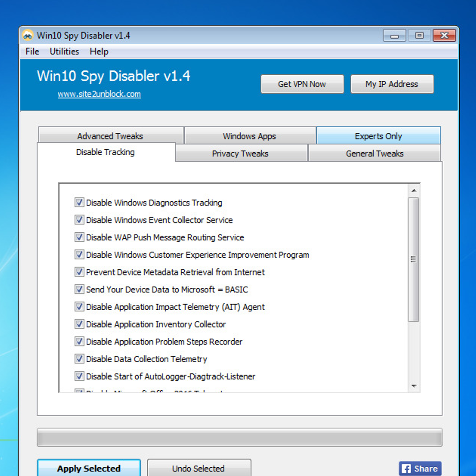Click the My IP Address button
Image resolution: width=476 pixels, height=476 pixels.
(392, 84)
